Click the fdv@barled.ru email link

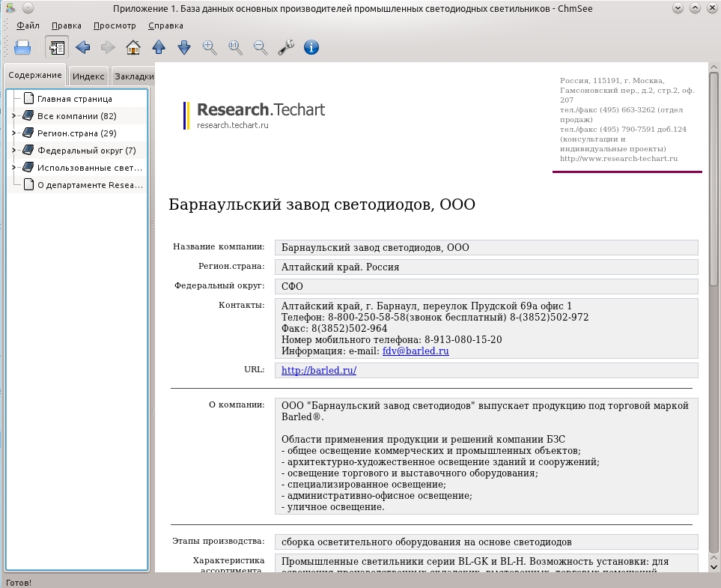(416, 351)
